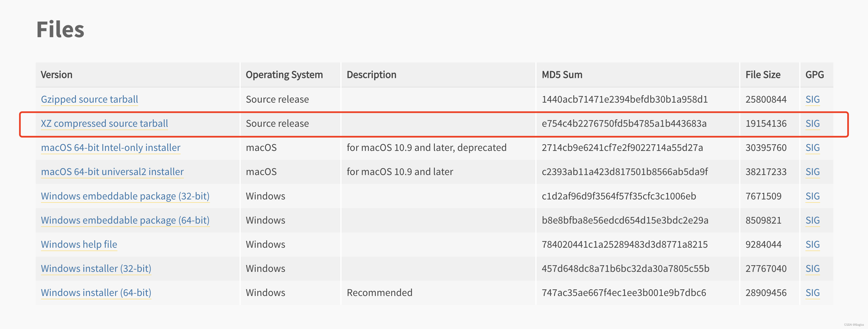Click macOS 64-bit Intel-only installer link
This screenshot has width=868, height=329.
111,148
